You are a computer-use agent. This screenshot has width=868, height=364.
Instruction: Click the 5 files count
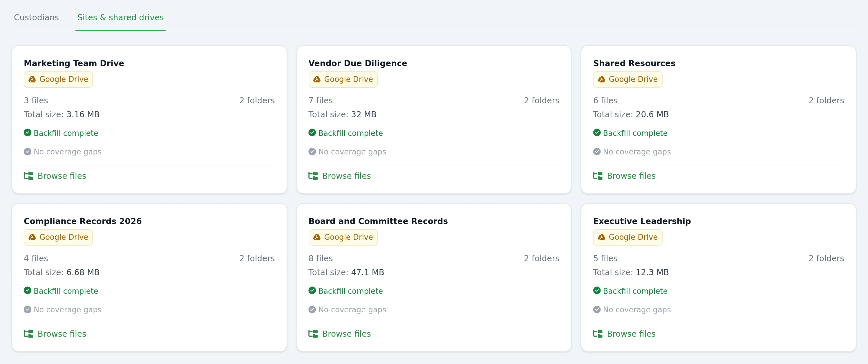(605, 259)
